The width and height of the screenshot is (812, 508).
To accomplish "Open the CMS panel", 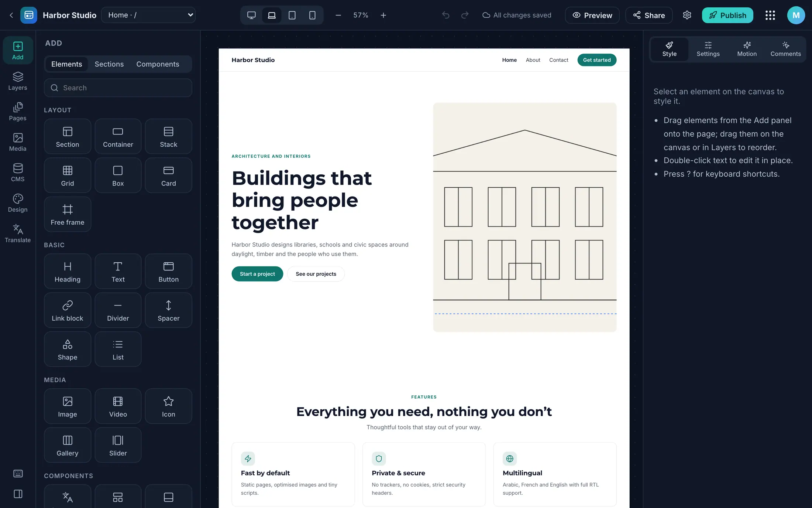I will (18, 173).
